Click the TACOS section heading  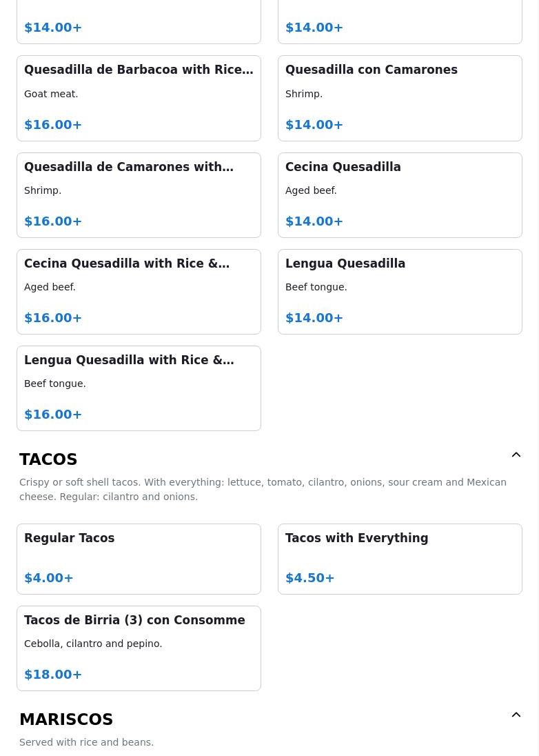(48, 459)
